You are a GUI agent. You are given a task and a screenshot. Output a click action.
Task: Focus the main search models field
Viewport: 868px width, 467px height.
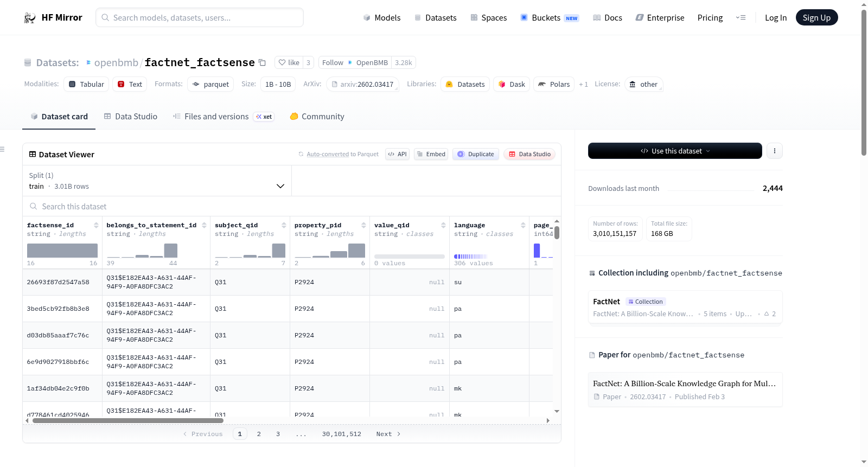pos(200,17)
